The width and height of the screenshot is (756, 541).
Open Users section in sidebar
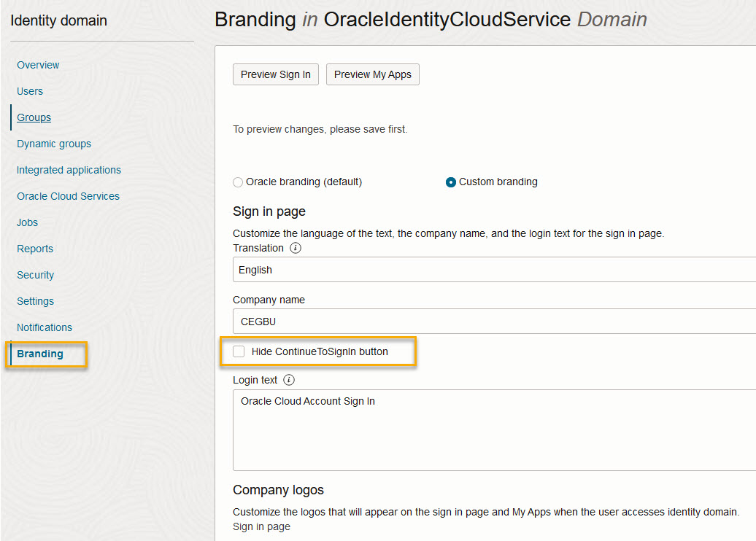pyautogui.click(x=30, y=92)
